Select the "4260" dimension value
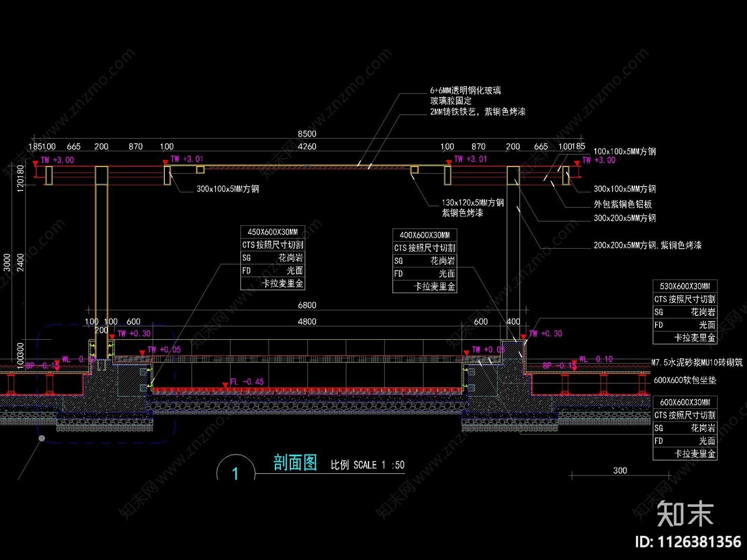The height and width of the screenshot is (560, 747). point(307,147)
